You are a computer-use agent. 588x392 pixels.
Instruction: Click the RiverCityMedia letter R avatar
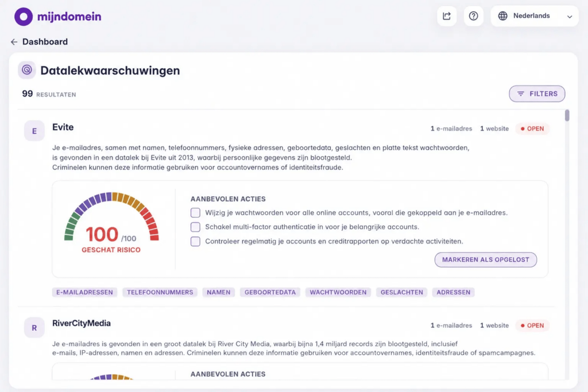pyautogui.click(x=34, y=328)
